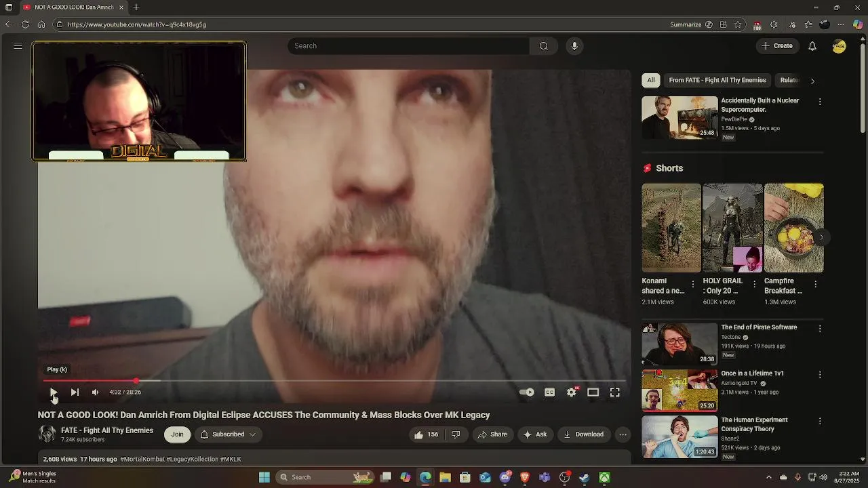
Task: Switch to theater mode
Action: tap(593, 392)
